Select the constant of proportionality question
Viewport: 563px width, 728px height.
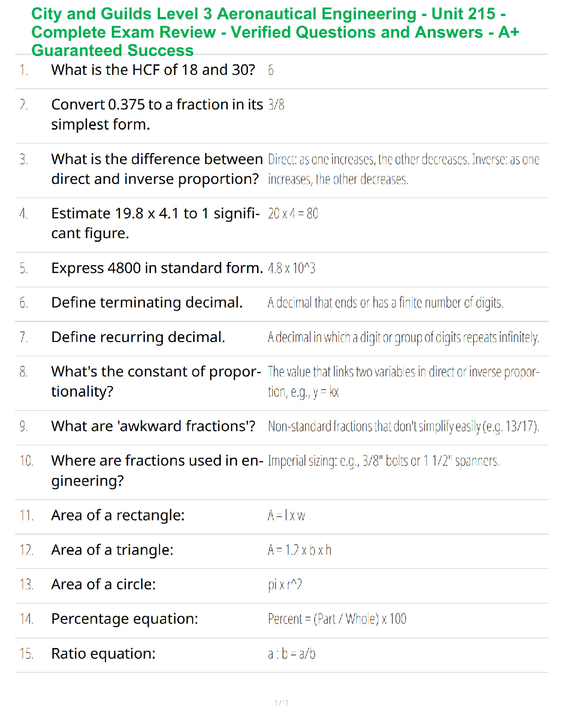click(x=156, y=381)
